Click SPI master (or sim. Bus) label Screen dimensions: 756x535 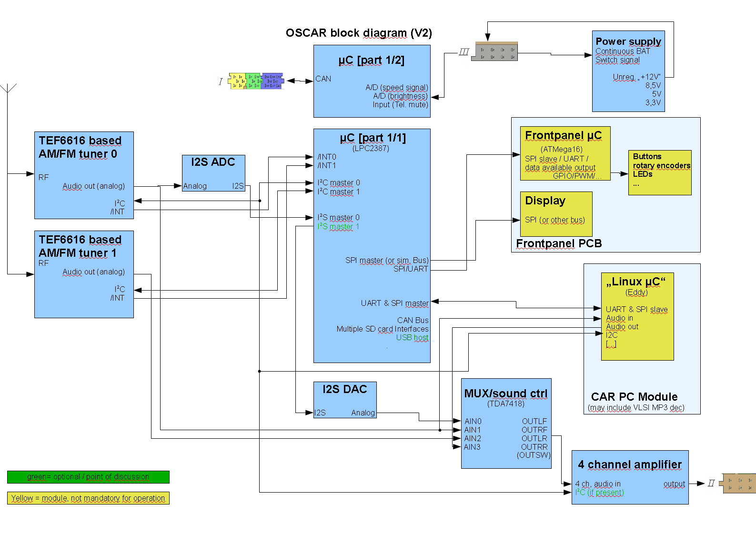point(387,260)
